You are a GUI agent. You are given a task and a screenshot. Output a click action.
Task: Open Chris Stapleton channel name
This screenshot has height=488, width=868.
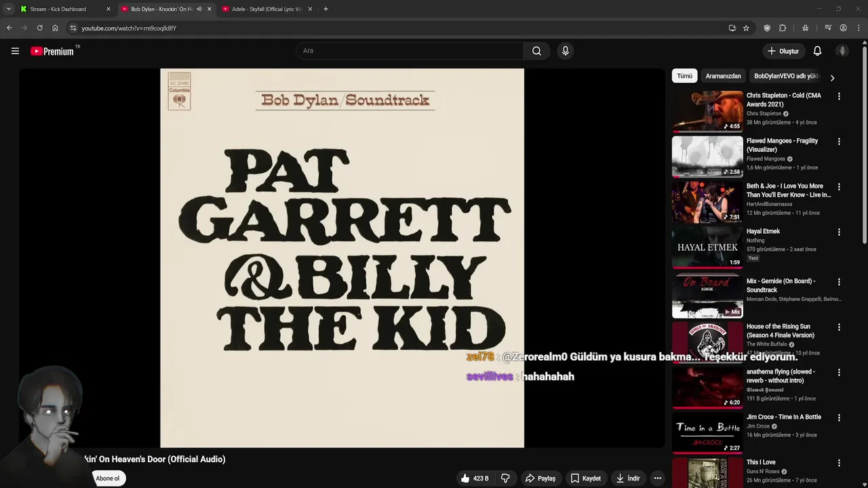click(x=764, y=113)
